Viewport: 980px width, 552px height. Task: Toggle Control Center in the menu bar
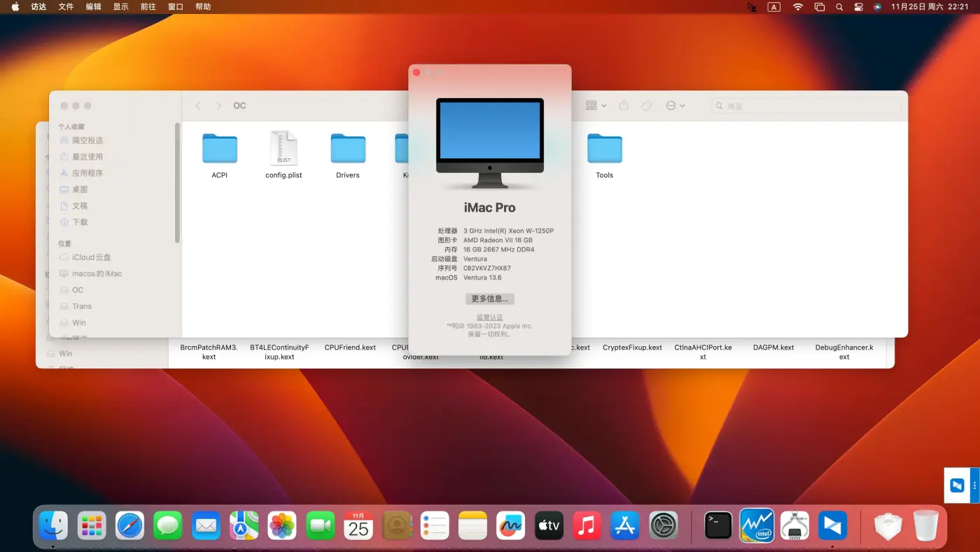859,7
